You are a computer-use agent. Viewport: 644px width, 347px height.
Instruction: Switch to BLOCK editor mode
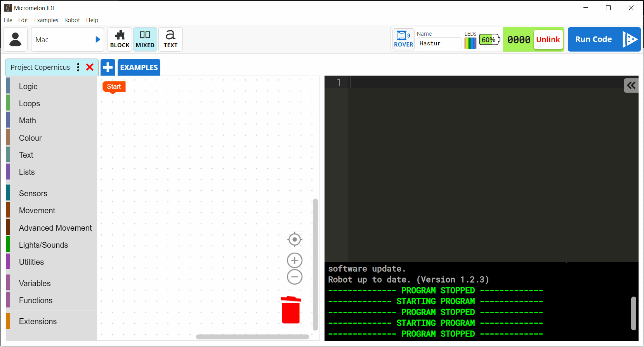(120, 40)
